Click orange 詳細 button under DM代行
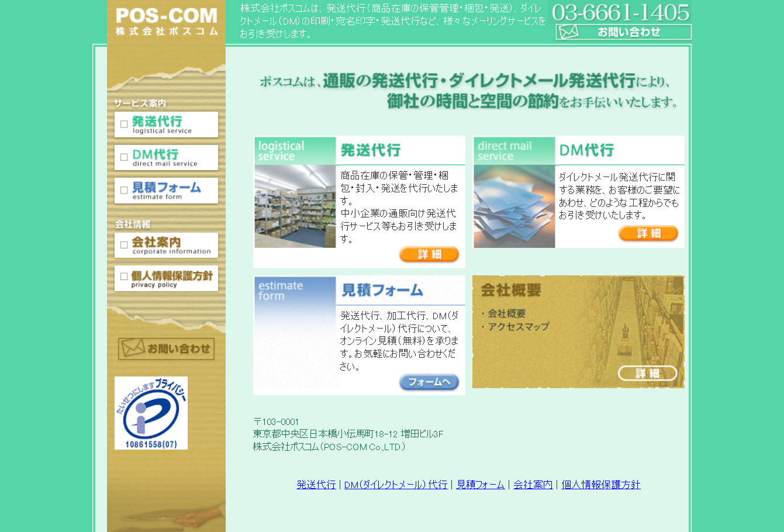The width and height of the screenshot is (784, 532). tap(648, 233)
